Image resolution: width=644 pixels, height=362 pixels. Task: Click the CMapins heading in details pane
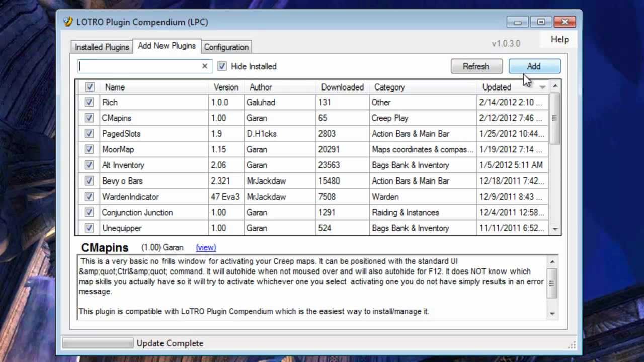coord(105,247)
